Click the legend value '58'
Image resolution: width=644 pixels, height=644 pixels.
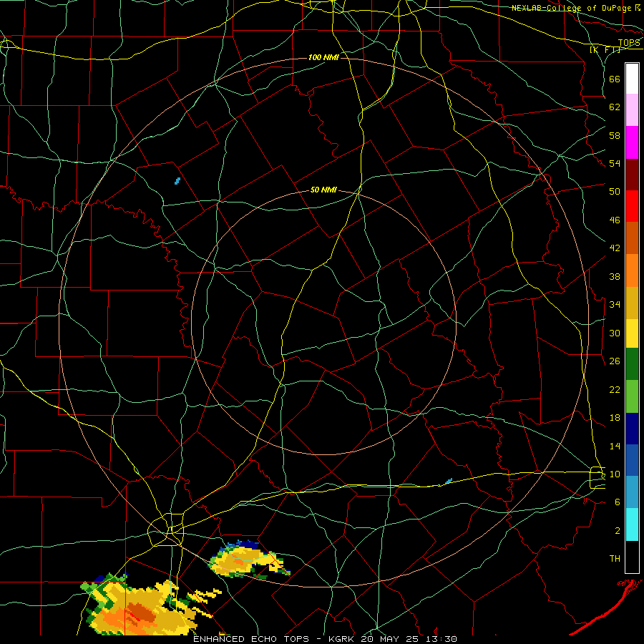615,135
